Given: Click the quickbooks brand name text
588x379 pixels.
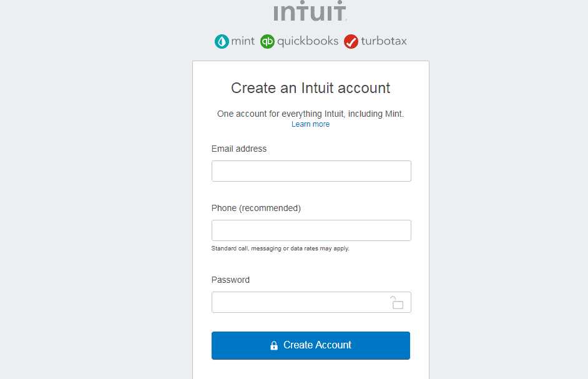Looking at the screenshot, I should click(x=308, y=41).
